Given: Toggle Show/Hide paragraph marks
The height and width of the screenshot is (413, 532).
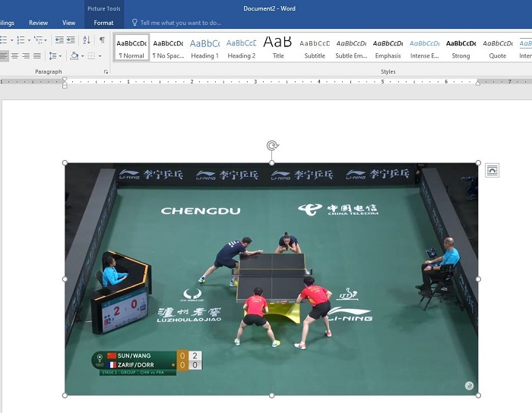Looking at the screenshot, I should [x=102, y=40].
